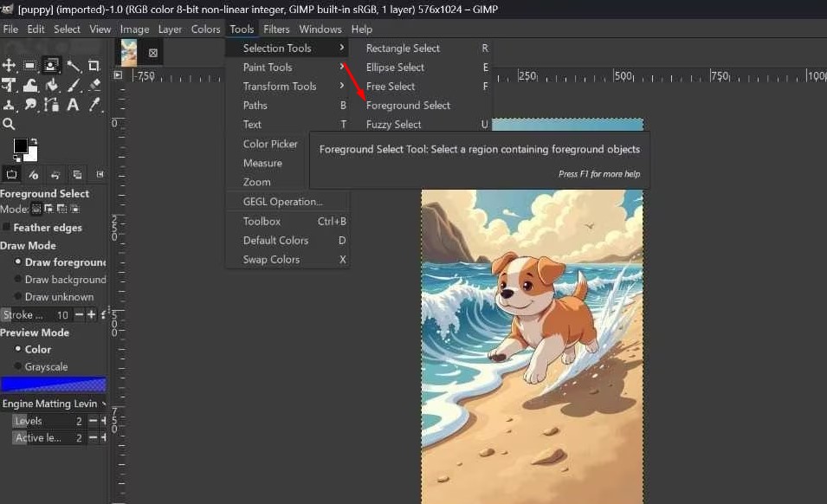
Task: Click the Paintbrush tool icon
Action: click(73, 85)
